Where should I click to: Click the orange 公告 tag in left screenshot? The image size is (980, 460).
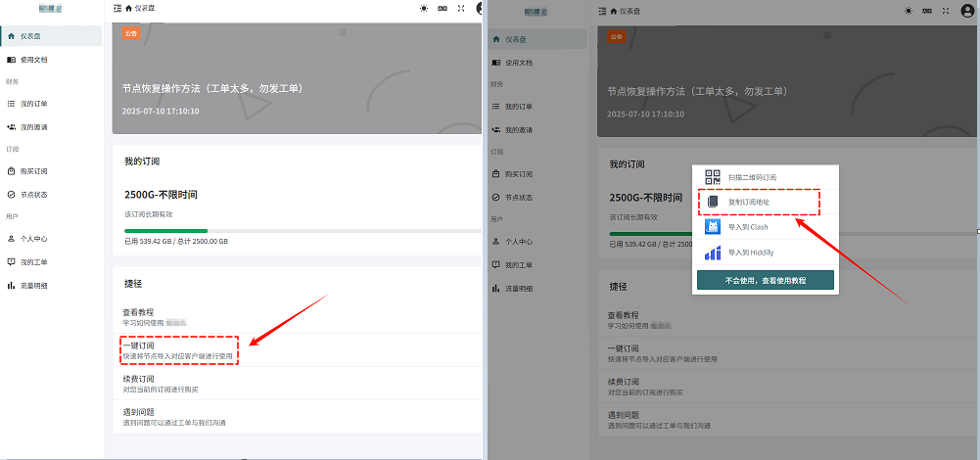(131, 33)
